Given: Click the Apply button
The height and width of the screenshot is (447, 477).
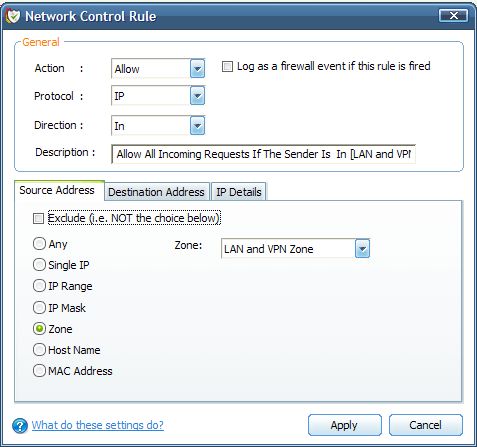Looking at the screenshot, I should pyautogui.click(x=345, y=425).
